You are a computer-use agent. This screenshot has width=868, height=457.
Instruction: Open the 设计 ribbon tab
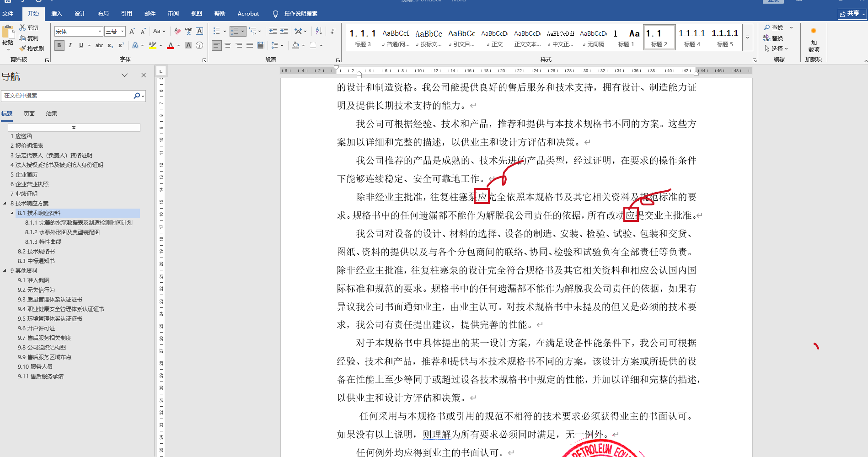(80, 14)
